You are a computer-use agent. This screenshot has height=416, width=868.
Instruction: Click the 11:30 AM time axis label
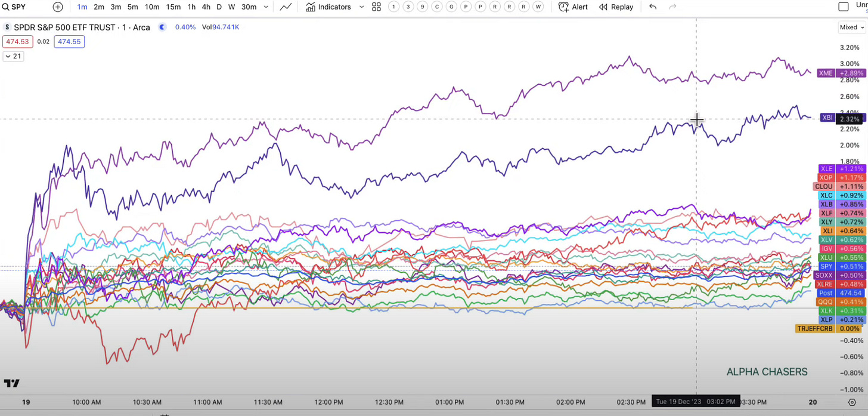point(268,402)
